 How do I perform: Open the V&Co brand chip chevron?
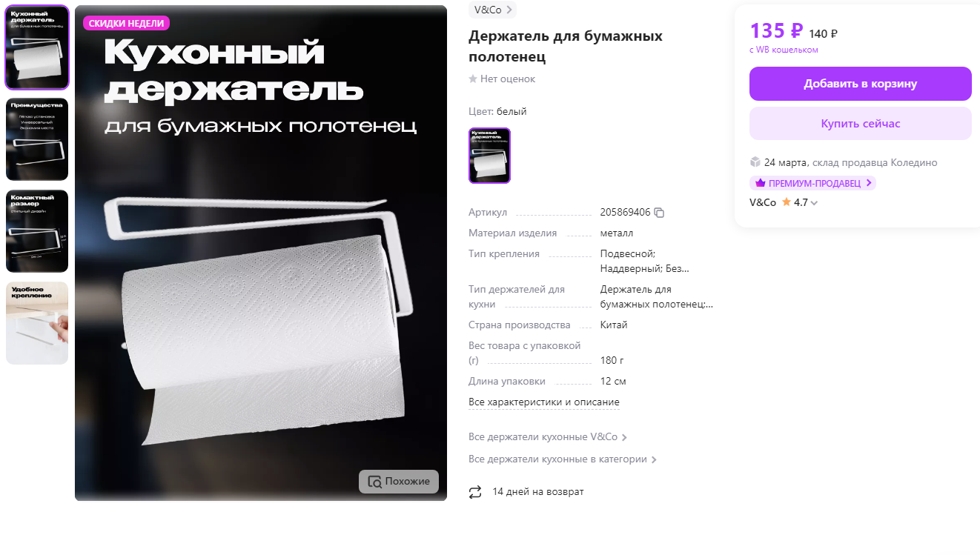[509, 10]
